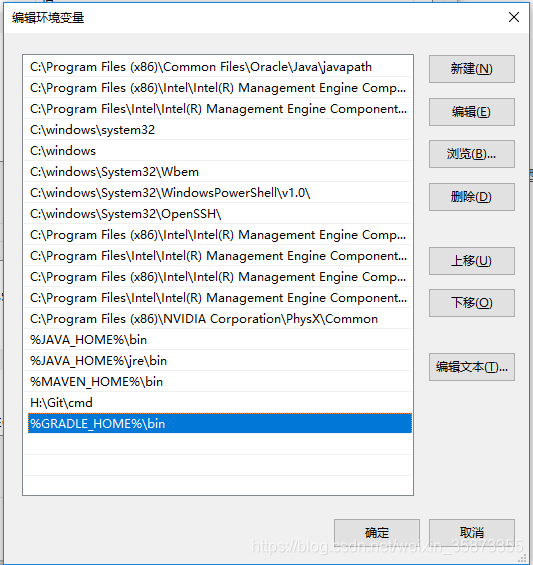
Task: Select the H:\Git\cmd entry
Action: (218, 402)
